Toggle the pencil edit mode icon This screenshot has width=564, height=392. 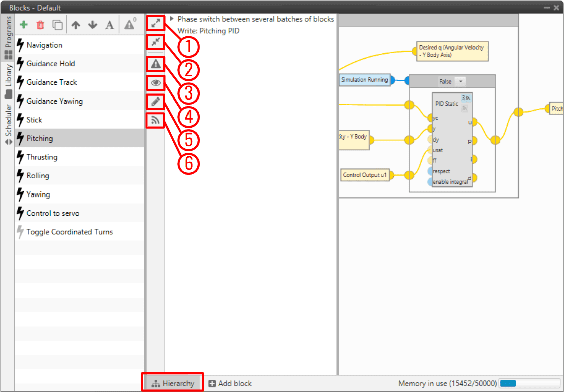click(156, 102)
